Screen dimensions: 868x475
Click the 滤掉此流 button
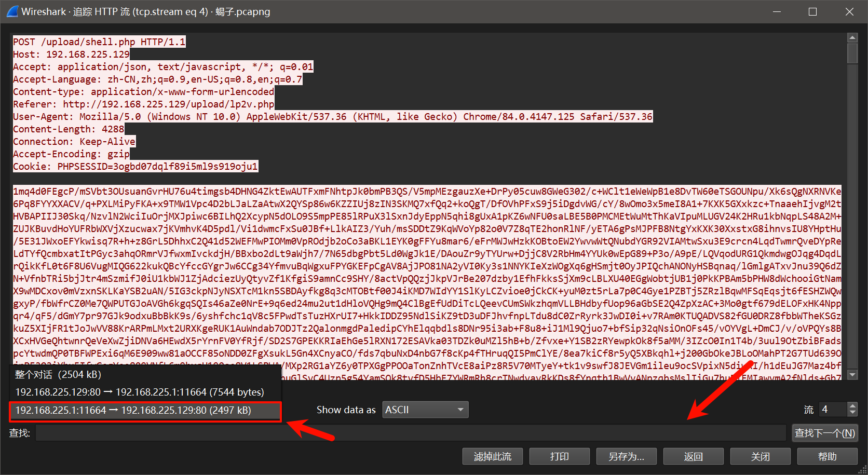[492, 456]
